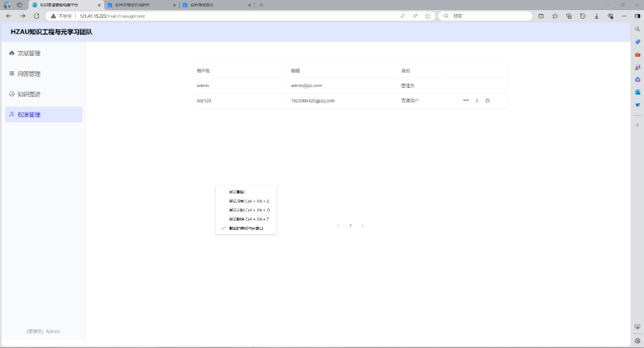644x348 pixels.
Task: Open more options for user test123
Action: tap(466, 101)
